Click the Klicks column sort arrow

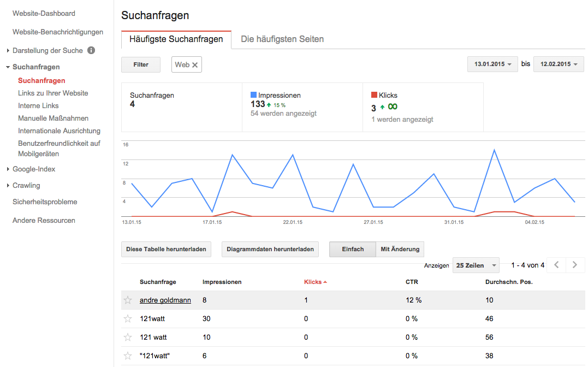pyautogui.click(x=325, y=282)
